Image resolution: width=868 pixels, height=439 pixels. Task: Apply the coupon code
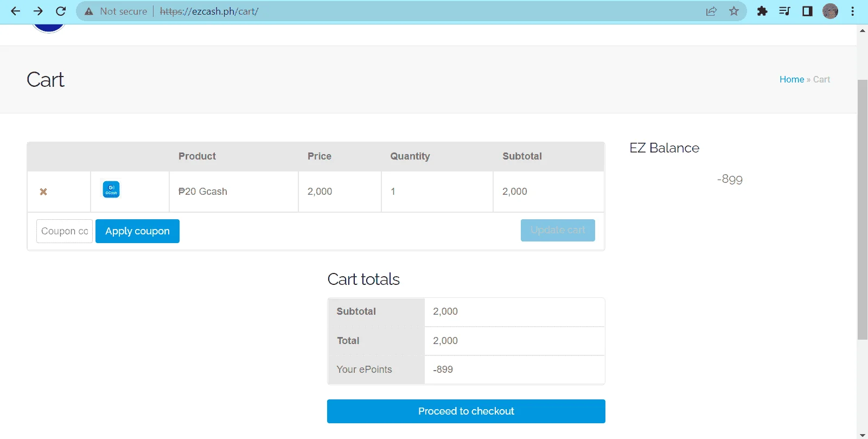click(x=137, y=231)
